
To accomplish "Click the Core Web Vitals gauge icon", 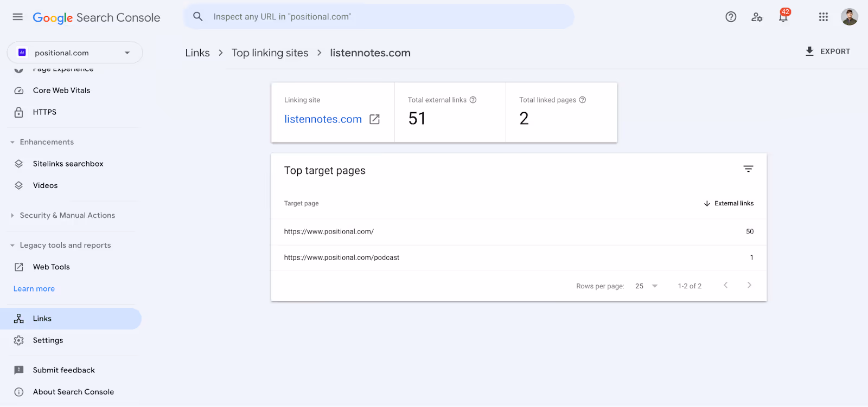I will [19, 91].
